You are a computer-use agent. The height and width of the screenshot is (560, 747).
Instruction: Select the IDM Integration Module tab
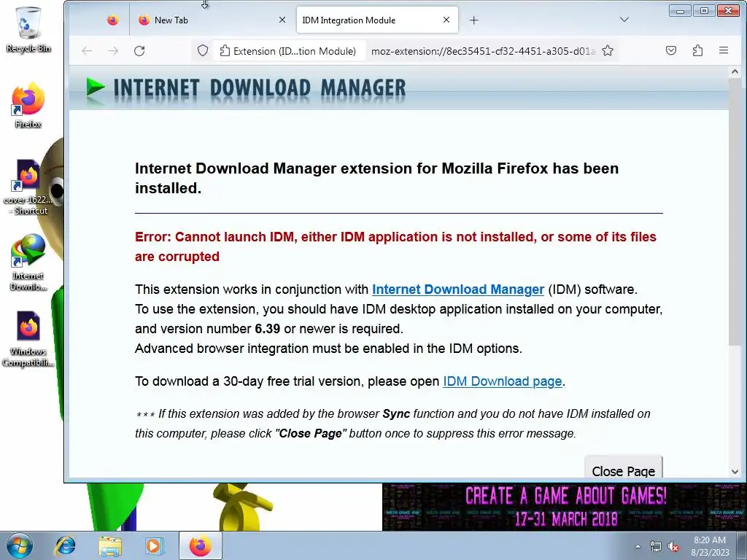click(377, 20)
